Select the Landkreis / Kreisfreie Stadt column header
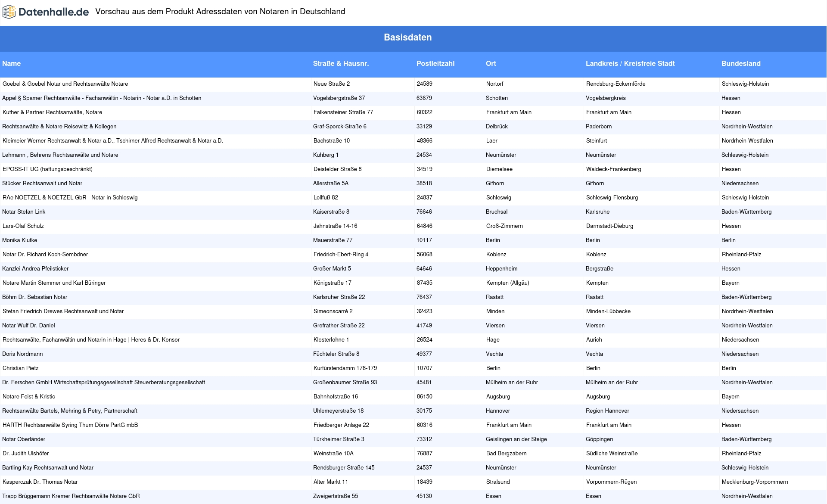827x504 pixels. (630, 63)
